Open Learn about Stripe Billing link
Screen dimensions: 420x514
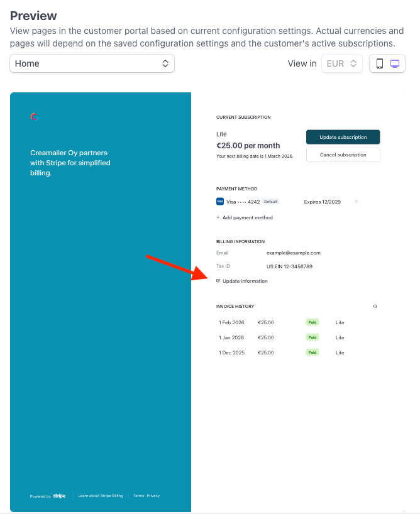[x=101, y=496]
